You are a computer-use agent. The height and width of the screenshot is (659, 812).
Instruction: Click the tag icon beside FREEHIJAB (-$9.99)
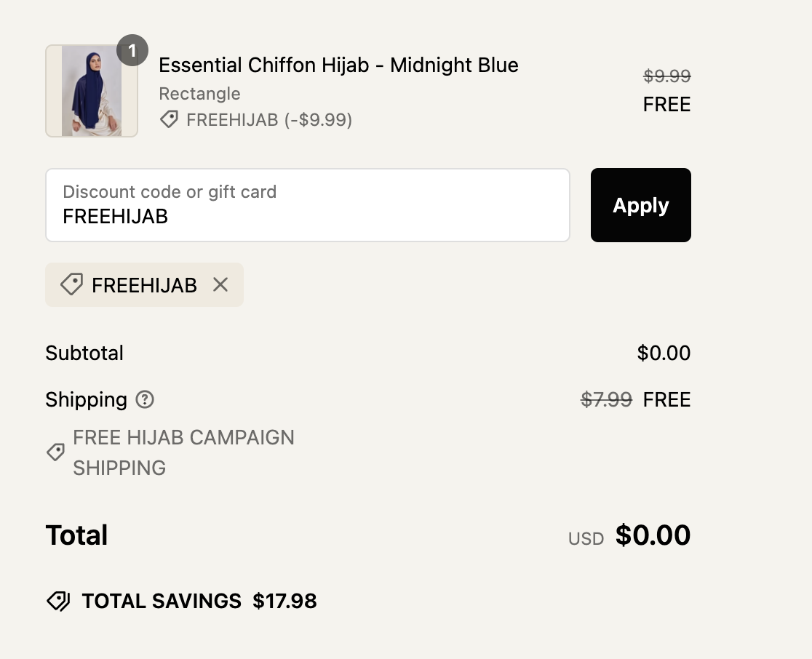click(169, 120)
